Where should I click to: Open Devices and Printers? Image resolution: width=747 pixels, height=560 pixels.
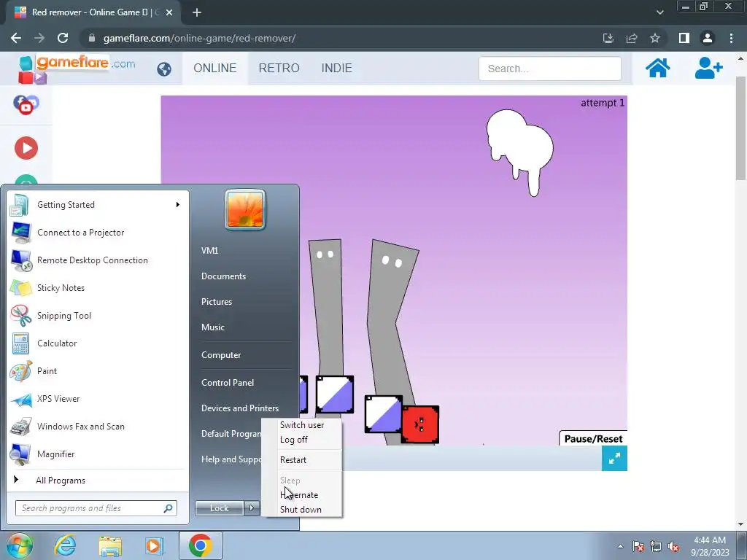tap(239, 408)
